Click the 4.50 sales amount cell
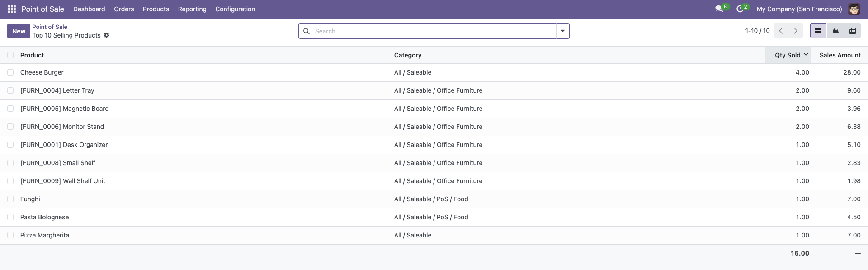This screenshot has width=868, height=270. pos(854,217)
